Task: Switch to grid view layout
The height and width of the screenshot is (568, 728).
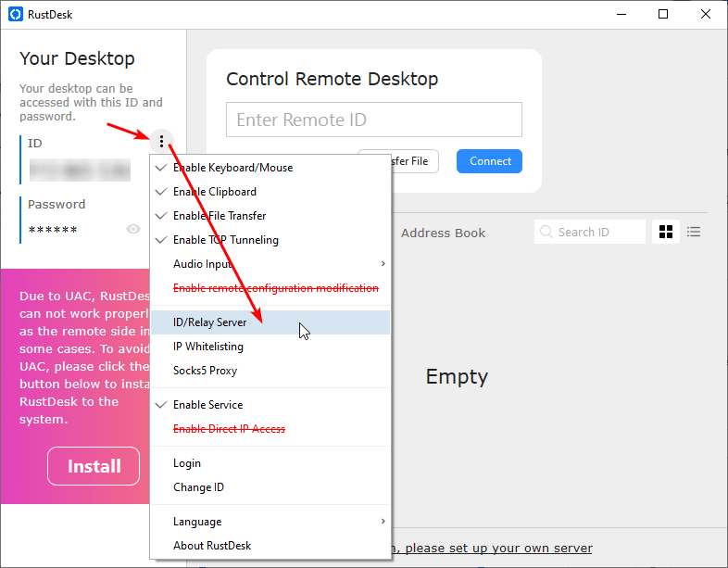Action: pos(665,232)
